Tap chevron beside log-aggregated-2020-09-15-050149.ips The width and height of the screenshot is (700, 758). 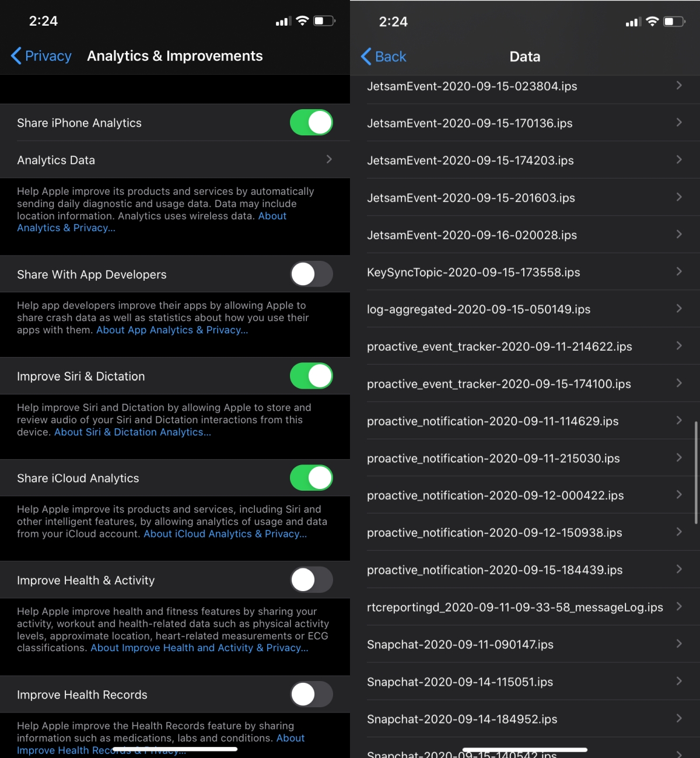click(x=679, y=309)
